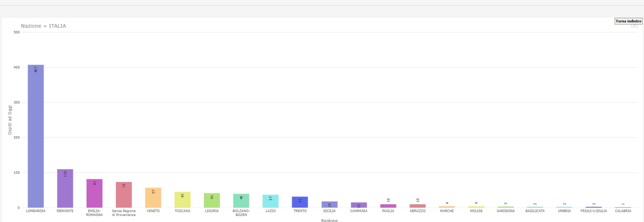Click the blue TRENTO bar
Screen dimensions: 644x222
300,202
